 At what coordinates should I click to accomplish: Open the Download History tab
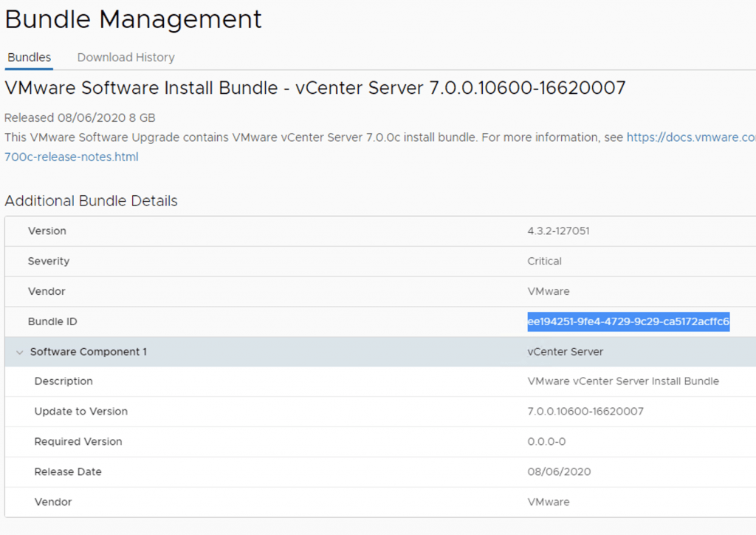[x=126, y=57]
